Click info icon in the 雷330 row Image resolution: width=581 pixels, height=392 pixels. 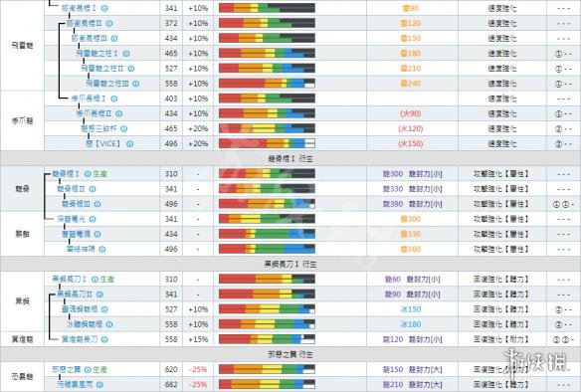97,234
